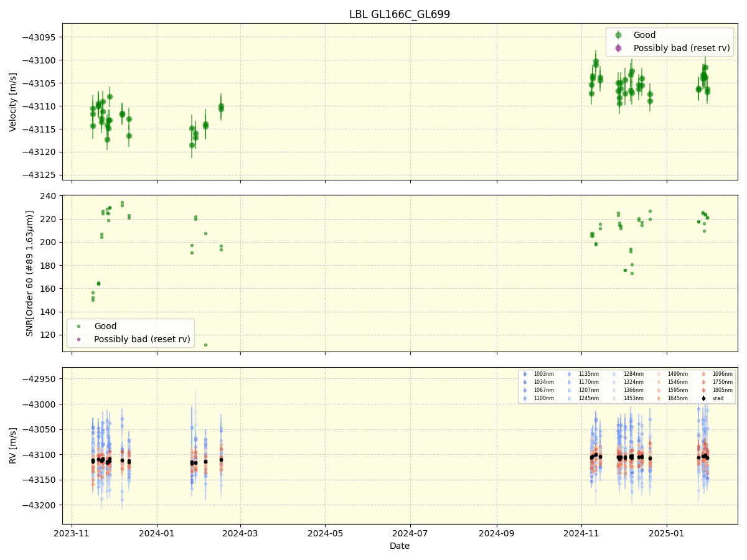
Task: Click the 1645nm legend entry
Action: coord(678,398)
